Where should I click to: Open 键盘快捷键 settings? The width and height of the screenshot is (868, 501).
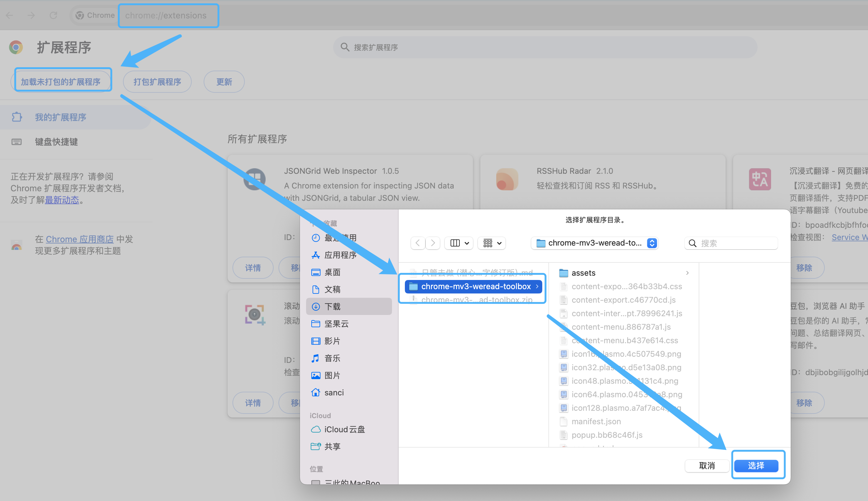(x=56, y=142)
